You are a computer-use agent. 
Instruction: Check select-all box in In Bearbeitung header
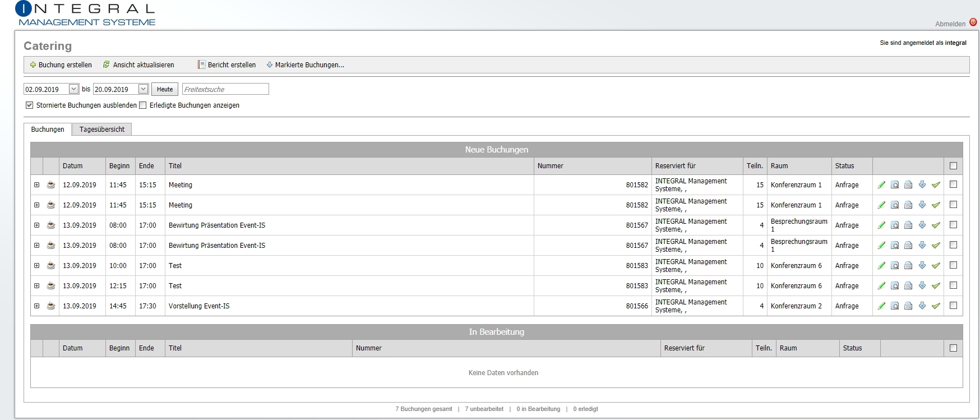pos(953,348)
